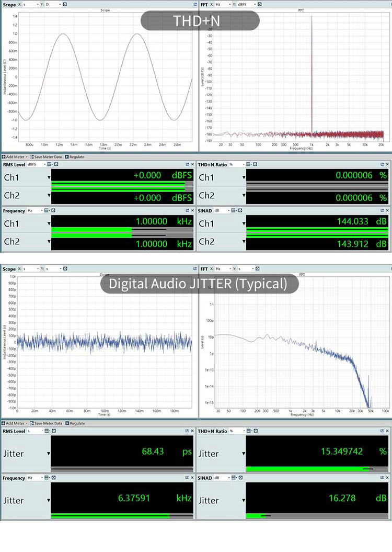The height and width of the screenshot is (552, 392).
Task: Click the settings icon next to top Scope Y axis
Action: click(x=65, y=4)
